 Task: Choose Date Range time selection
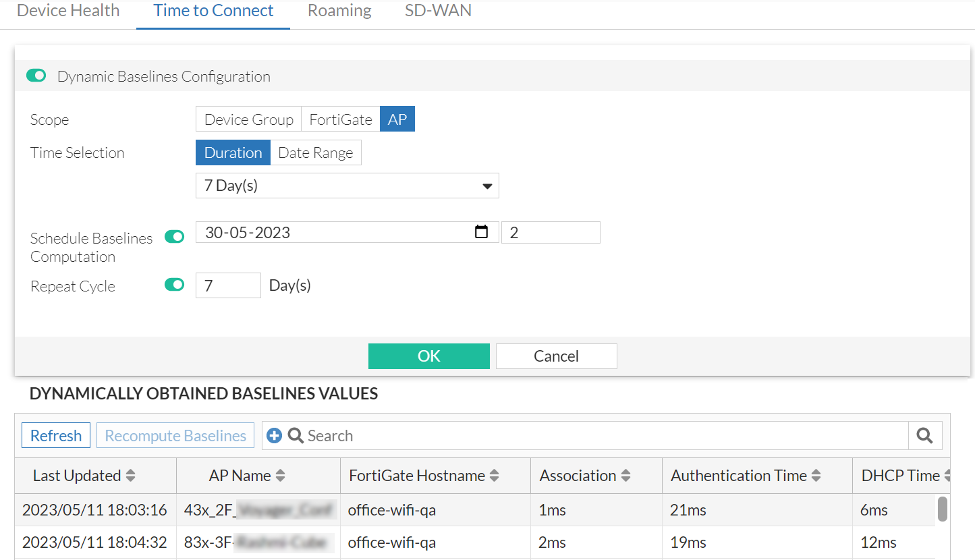pos(316,152)
